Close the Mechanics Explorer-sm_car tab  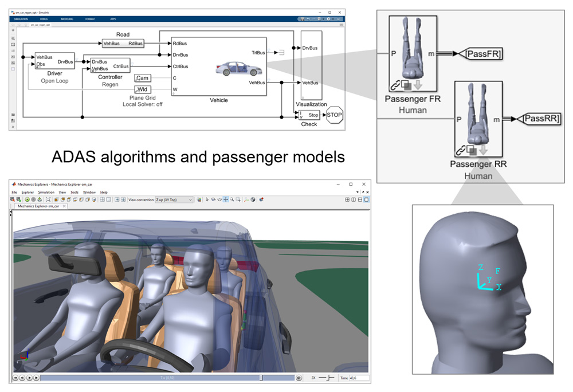[64, 205]
